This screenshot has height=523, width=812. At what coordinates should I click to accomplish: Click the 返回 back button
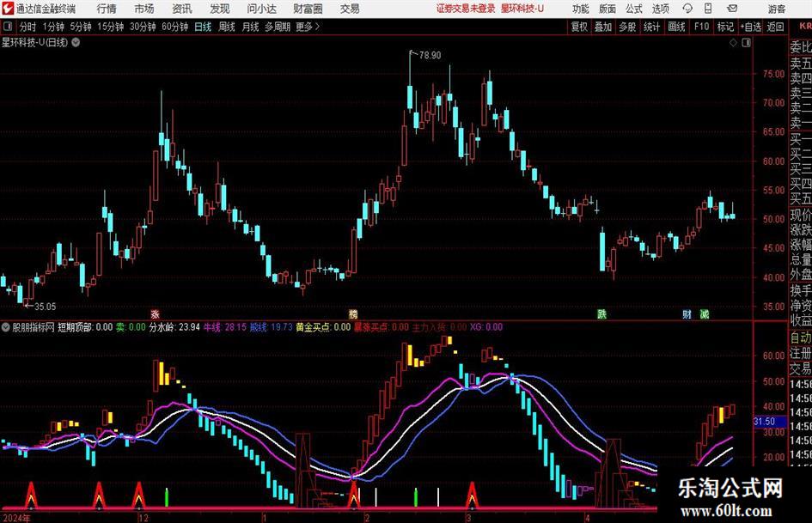775,27
